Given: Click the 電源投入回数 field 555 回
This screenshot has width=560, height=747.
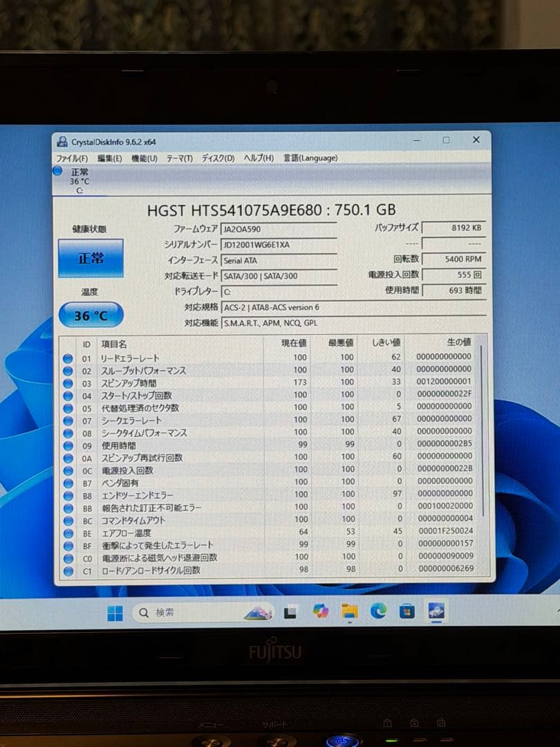Looking at the screenshot, I should pyautogui.click(x=454, y=275).
